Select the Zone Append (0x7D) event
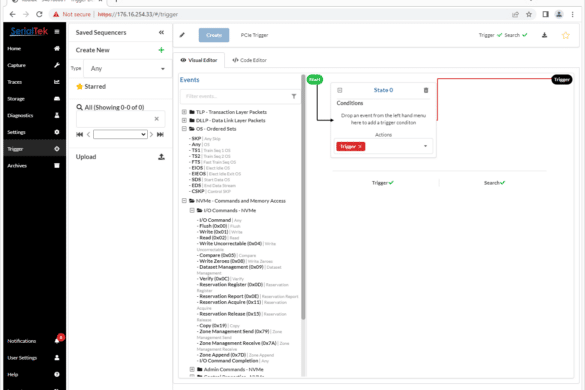 [x=235, y=355]
